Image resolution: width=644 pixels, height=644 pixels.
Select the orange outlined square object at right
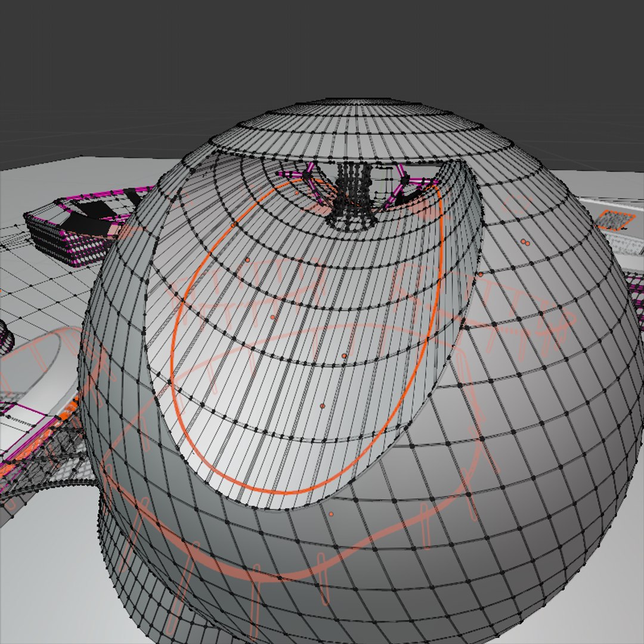(615, 219)
